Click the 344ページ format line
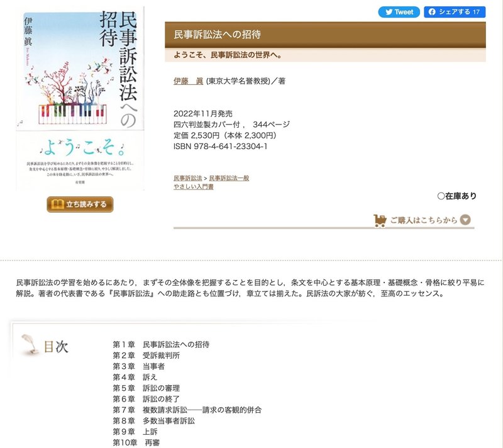503x448 pixels. [231, 125]
